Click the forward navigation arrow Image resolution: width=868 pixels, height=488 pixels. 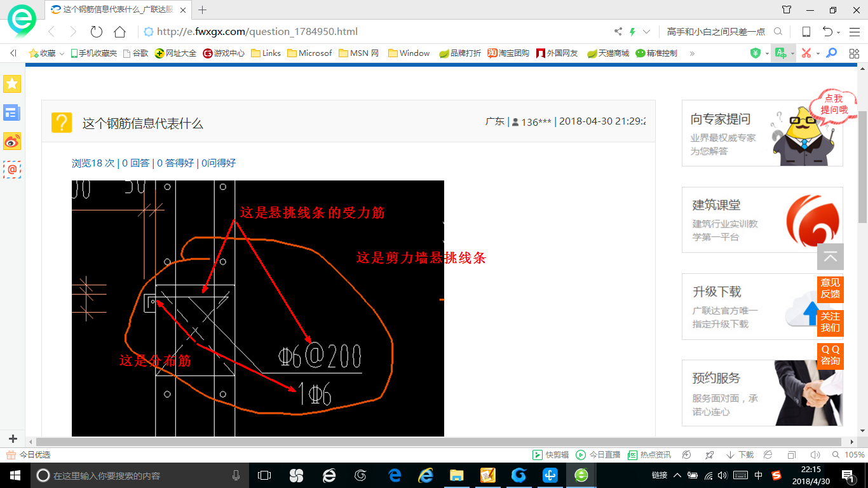pyautogui.click(x=73, y=32)
